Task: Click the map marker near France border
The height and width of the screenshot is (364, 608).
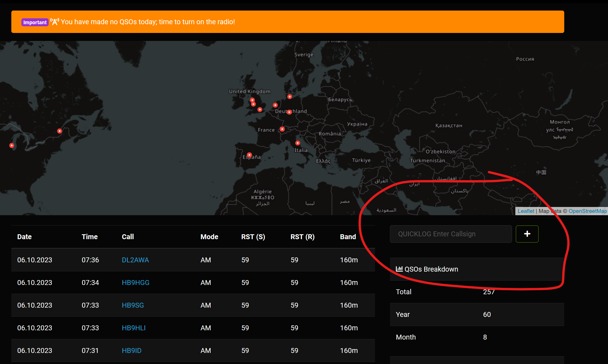Action: (x=282, y=129)
